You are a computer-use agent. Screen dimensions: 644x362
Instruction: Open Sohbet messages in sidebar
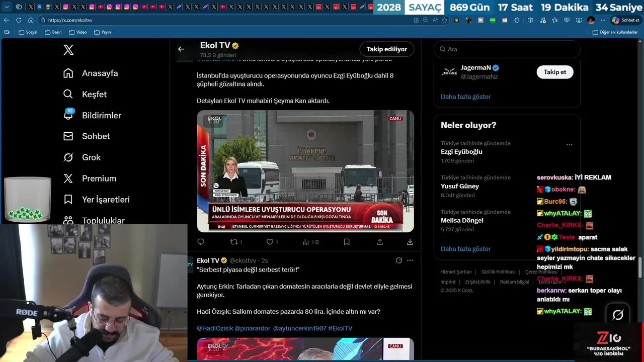tap(87, 136)
